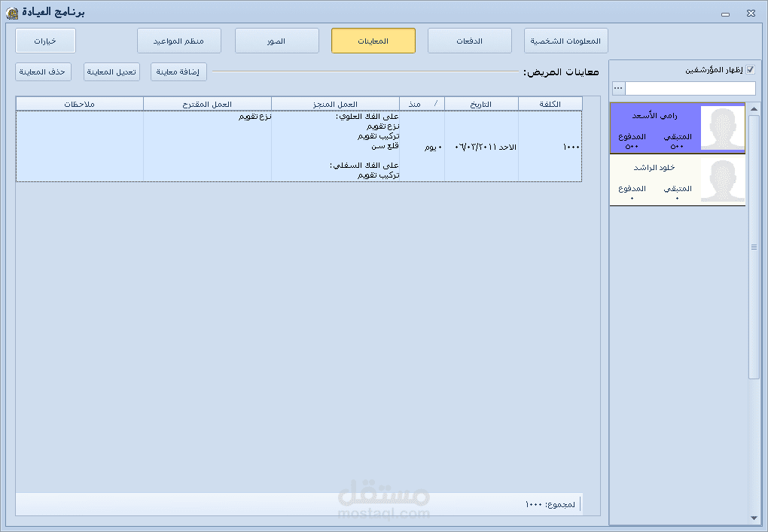Sort by العمل المقترح column header

(207, 104)
